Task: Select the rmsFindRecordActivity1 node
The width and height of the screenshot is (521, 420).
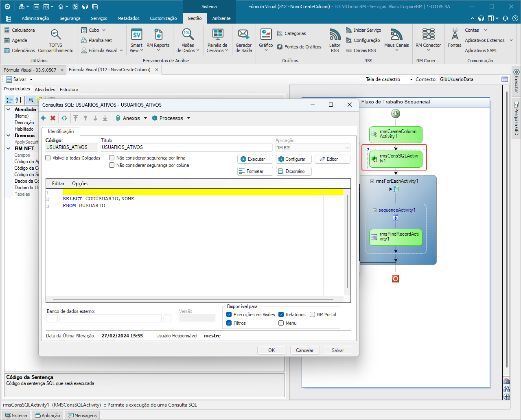Action: 396,237
